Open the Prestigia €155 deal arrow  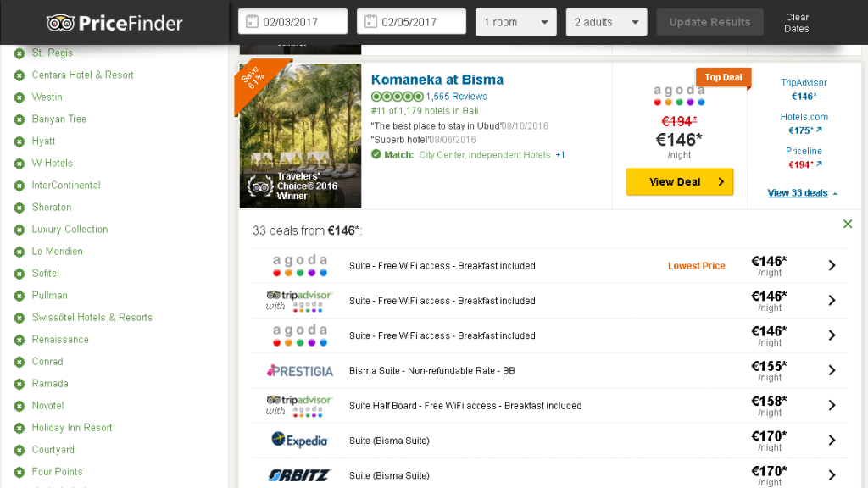coord(832,370)
